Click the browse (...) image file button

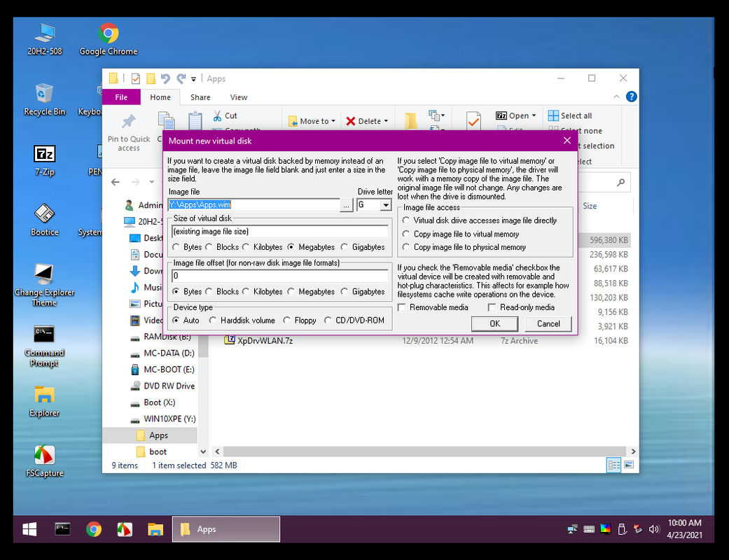[347, 205]
